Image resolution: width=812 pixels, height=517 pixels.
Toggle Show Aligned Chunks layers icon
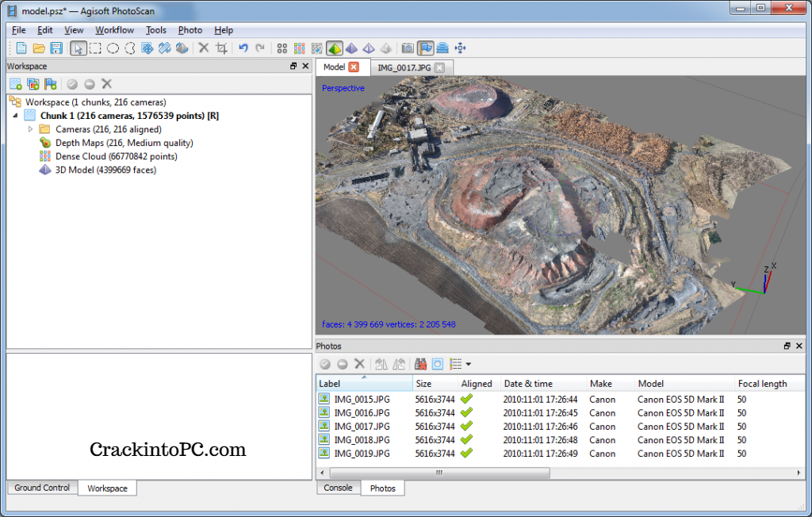(442, 48)
